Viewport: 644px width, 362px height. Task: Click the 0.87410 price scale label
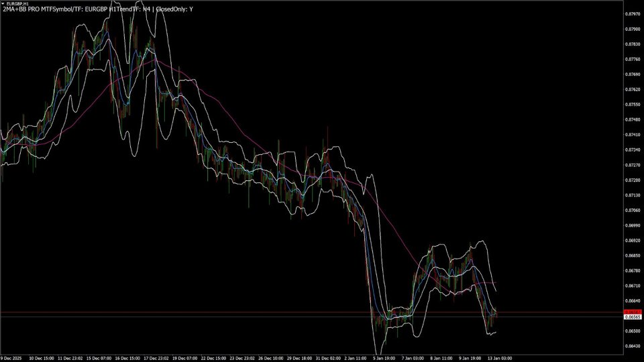(633, 135)
